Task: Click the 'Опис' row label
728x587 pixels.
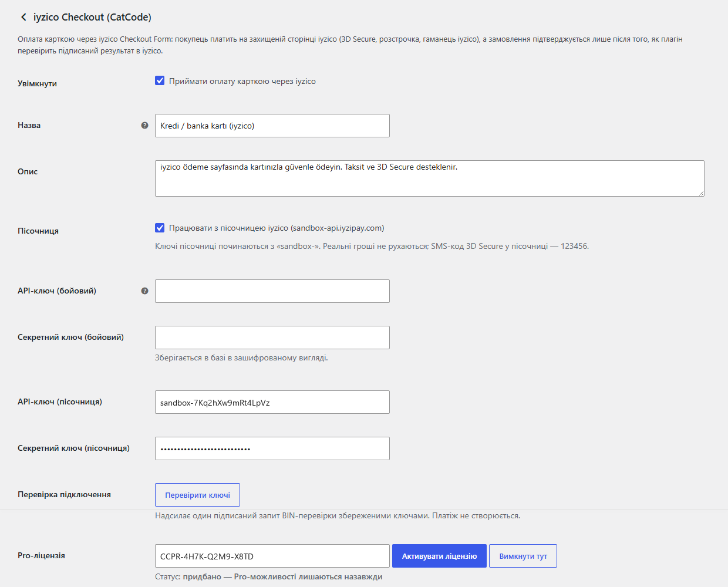Action: (28, 171)
